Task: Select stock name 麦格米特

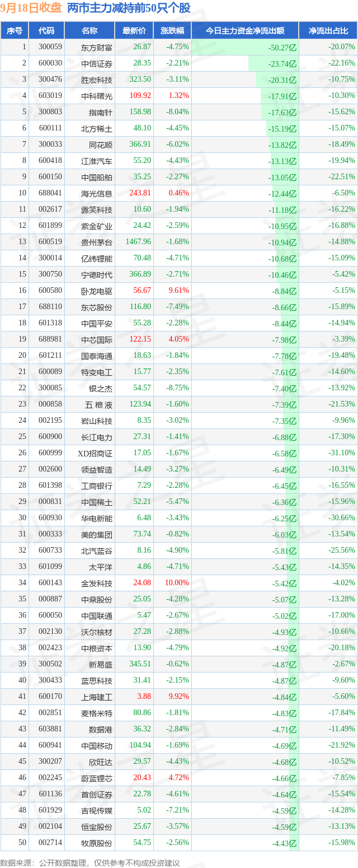Action: tap(97, 713)
